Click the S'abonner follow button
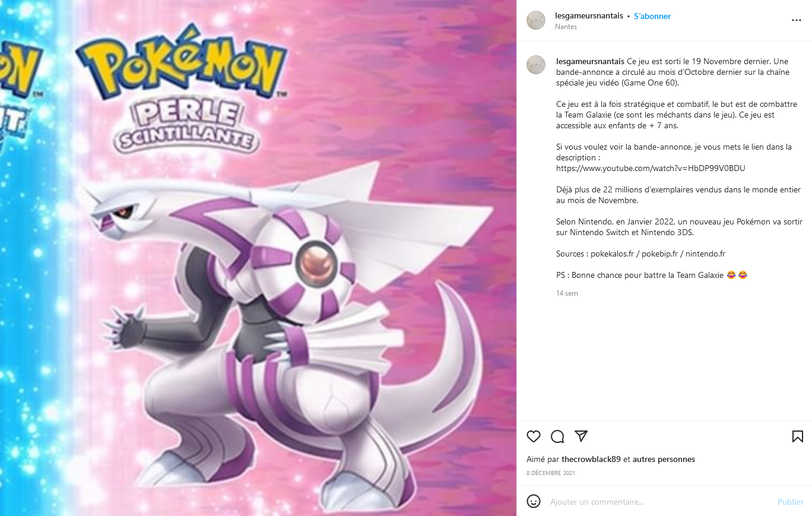Viewport: 812px width, 516px height. click(x=652, y=16)
